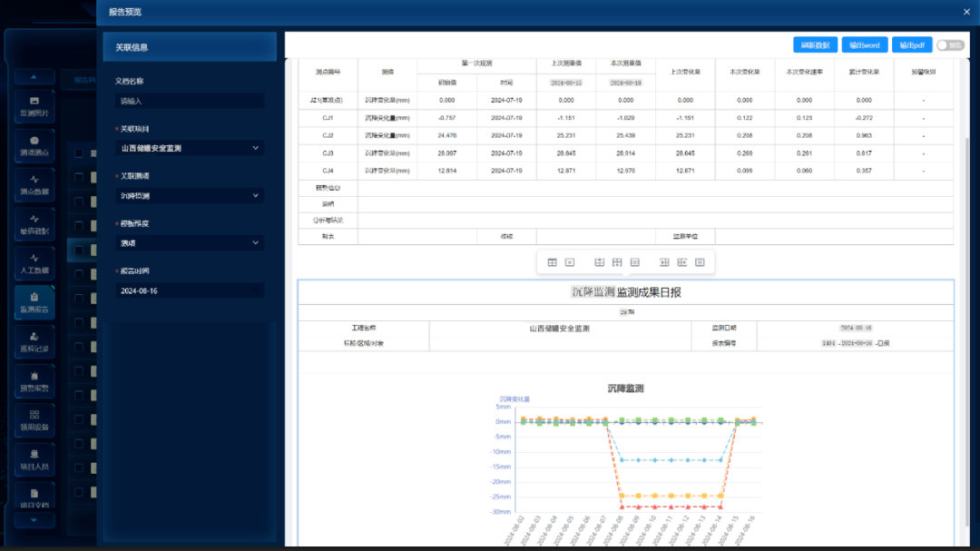Screen dimensions: 980x551
Task: Click the 文档名称 input field
Action: tap(190, 101)
